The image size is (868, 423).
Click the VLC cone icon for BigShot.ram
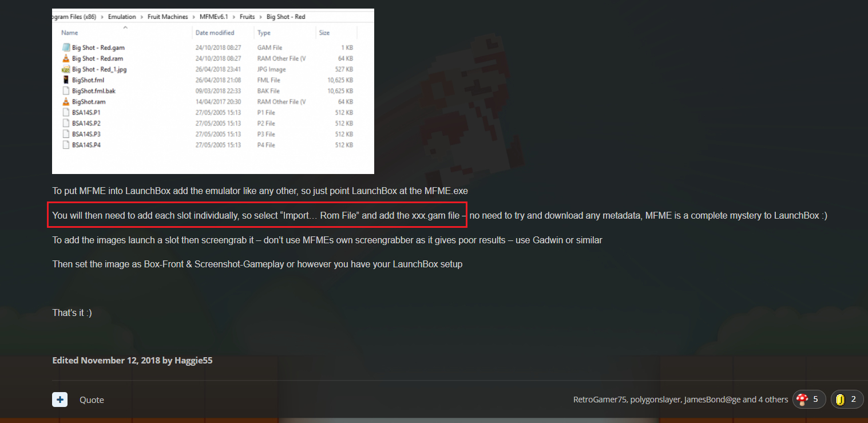pos(66,102)
